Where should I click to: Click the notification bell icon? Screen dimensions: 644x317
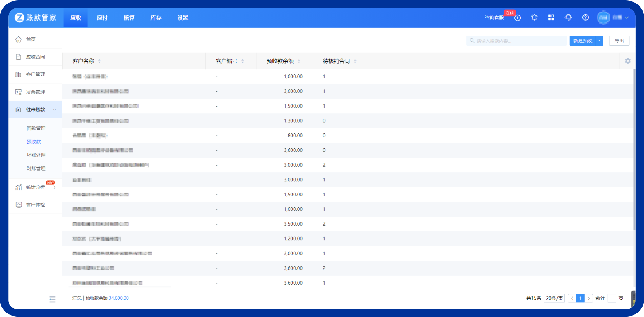click(534, 18)
